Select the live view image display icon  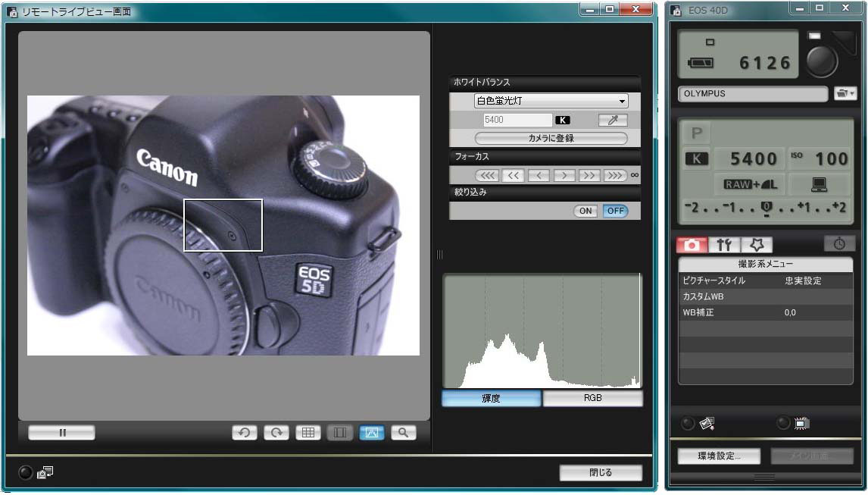371,432
